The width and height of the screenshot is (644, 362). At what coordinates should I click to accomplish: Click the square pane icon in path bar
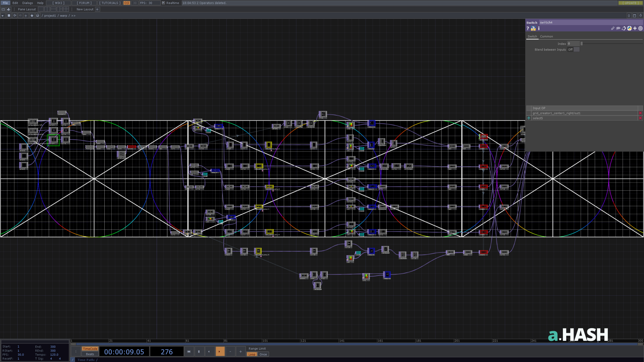tap(9, 16)
